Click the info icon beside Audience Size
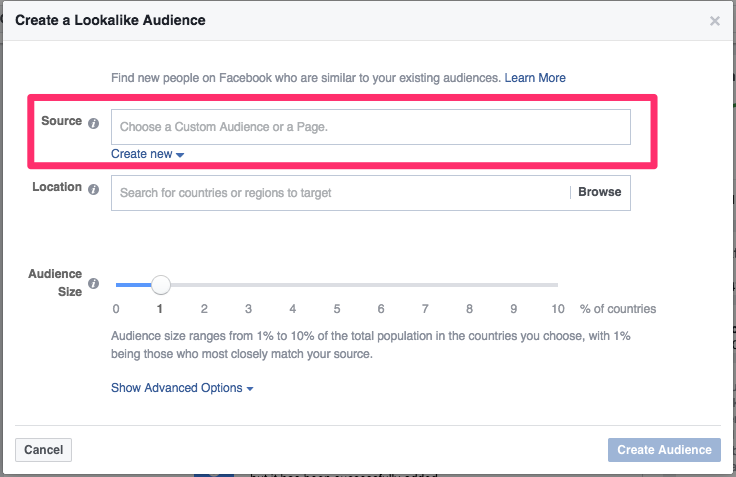The height and width of the screenshot is (477, 736). [x=94, y=284]
